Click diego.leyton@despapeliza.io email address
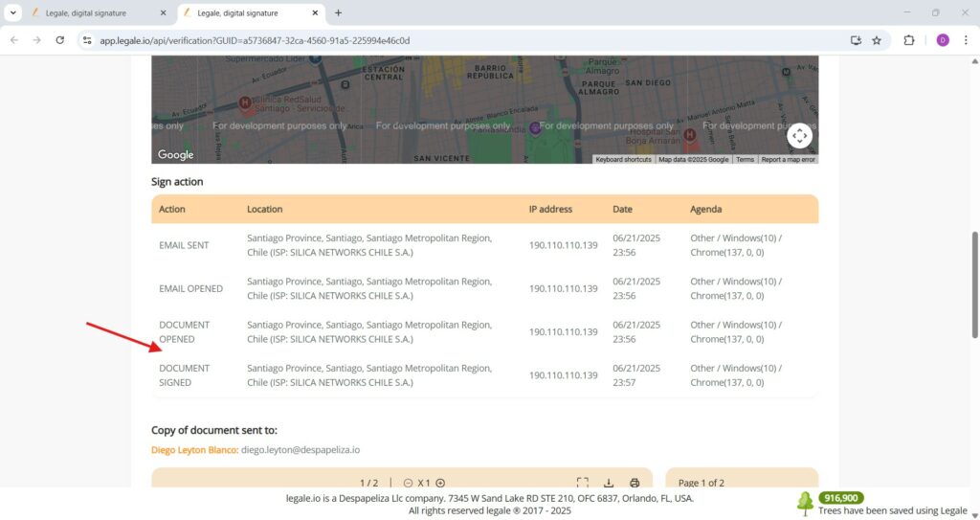The image size is (980, 520). (301, 450)
